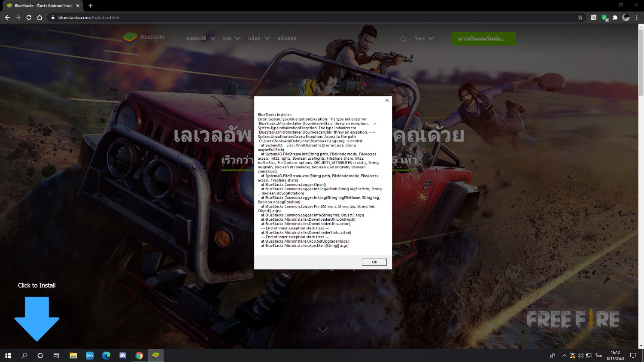The image size is (644, 362).
Task: Open Discord from the taskbar
Action: pyautogui.click(x=122, y=356)
